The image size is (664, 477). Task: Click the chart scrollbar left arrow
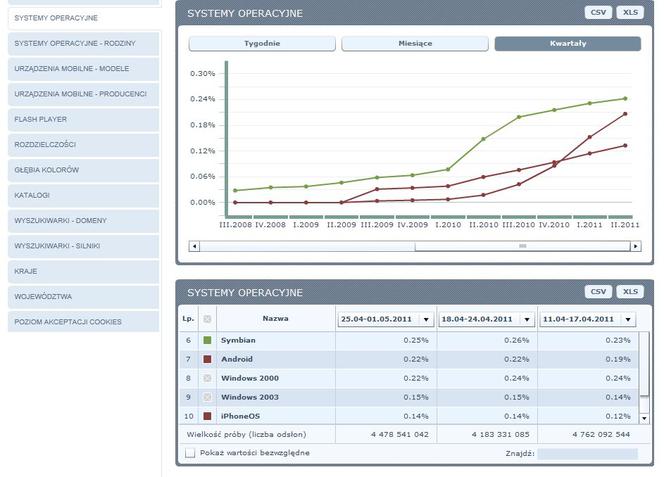click(194, 246)
